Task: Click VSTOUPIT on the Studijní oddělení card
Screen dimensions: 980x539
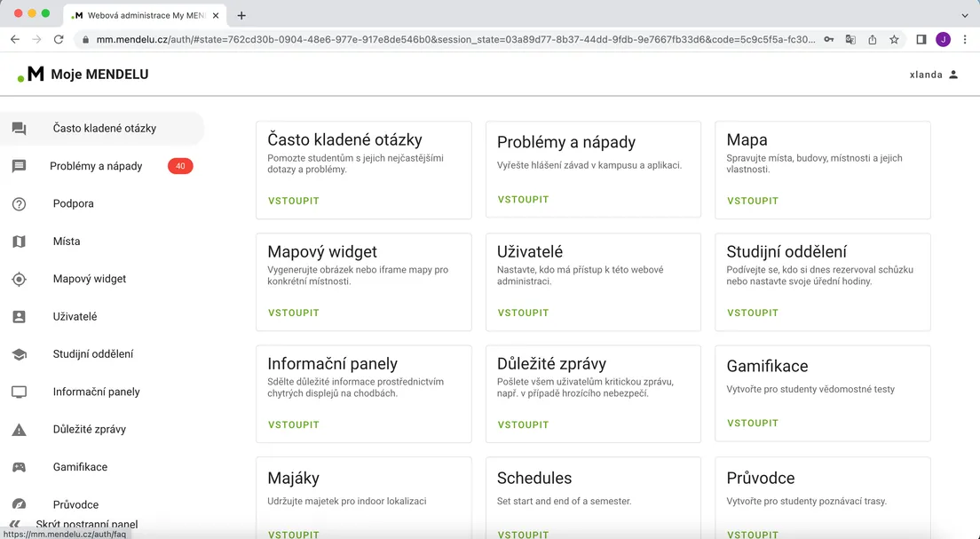Action: pyautogui.click(x=753, y=313)
